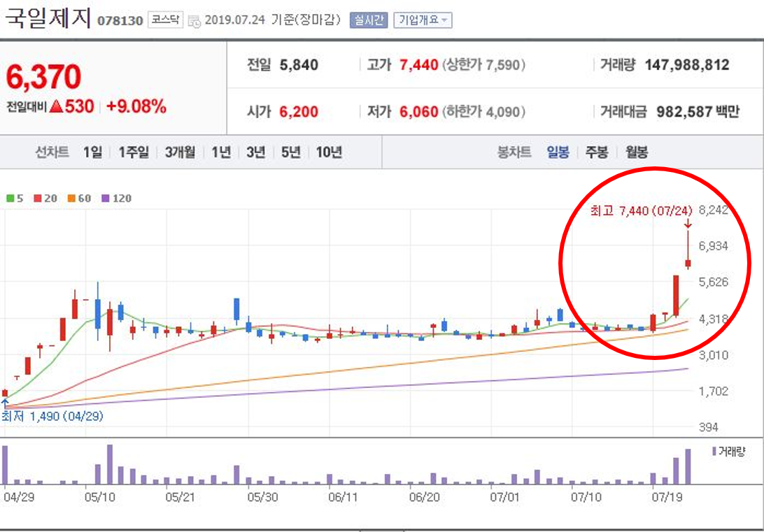Click the stock name 국일제지
This screenshot has width=764, height=532.
coord(48,18)
